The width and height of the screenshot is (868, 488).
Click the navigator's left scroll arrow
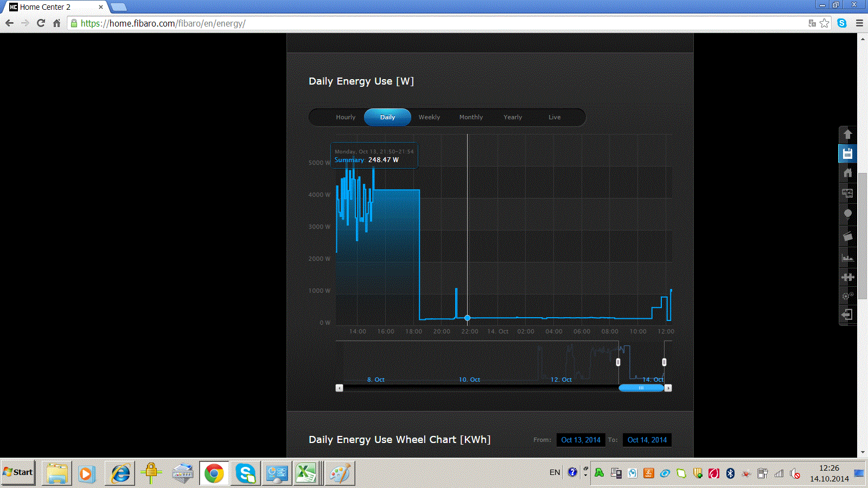(340, 388)
